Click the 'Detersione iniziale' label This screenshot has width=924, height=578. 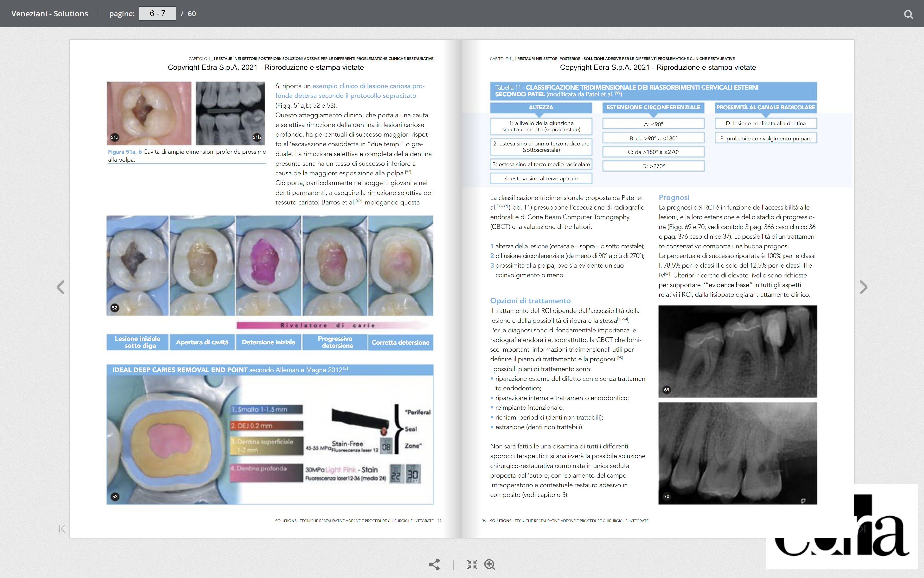tap(269, 342)
